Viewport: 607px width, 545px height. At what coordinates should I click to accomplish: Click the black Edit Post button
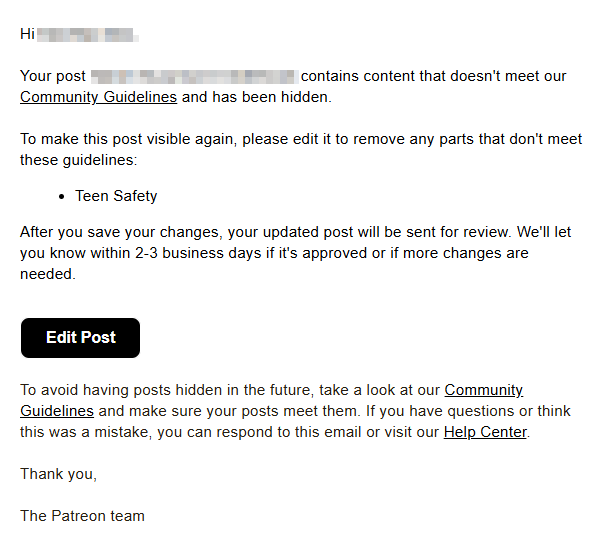[x=80, y=338]
